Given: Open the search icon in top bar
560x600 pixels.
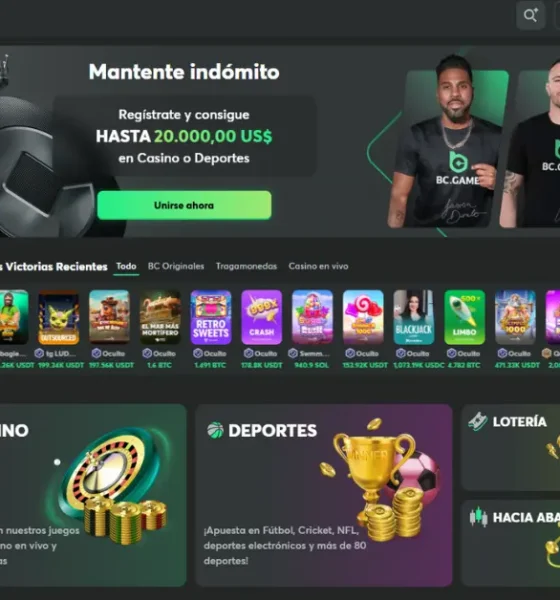Looking at the screenshot, I should [x=531, y=15].
